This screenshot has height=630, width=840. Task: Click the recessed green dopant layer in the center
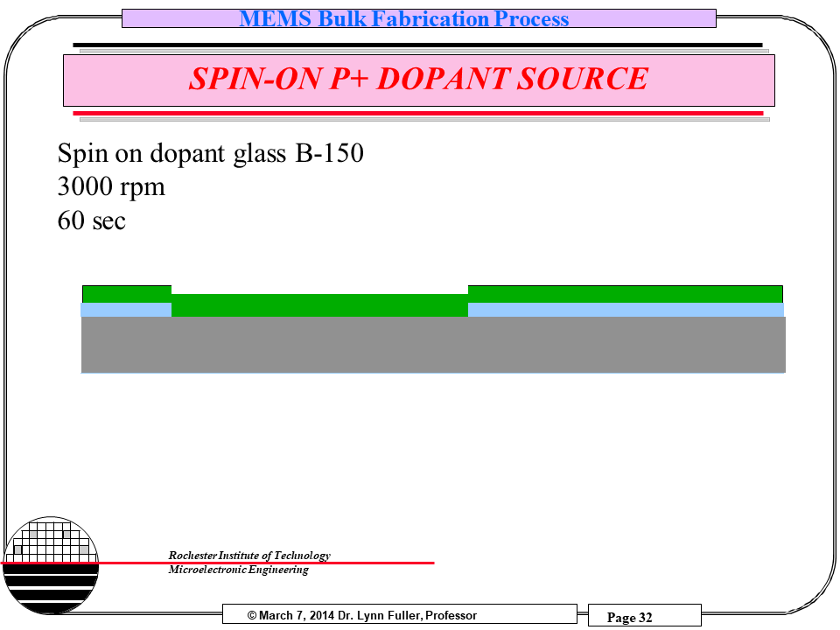[x=319, y=305]
